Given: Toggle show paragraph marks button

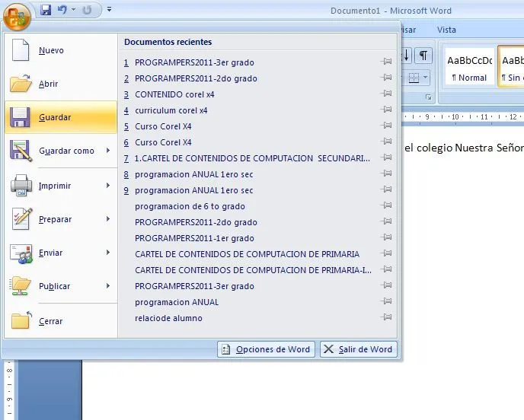Looking at the screenshot, I should tap(423, 56).
